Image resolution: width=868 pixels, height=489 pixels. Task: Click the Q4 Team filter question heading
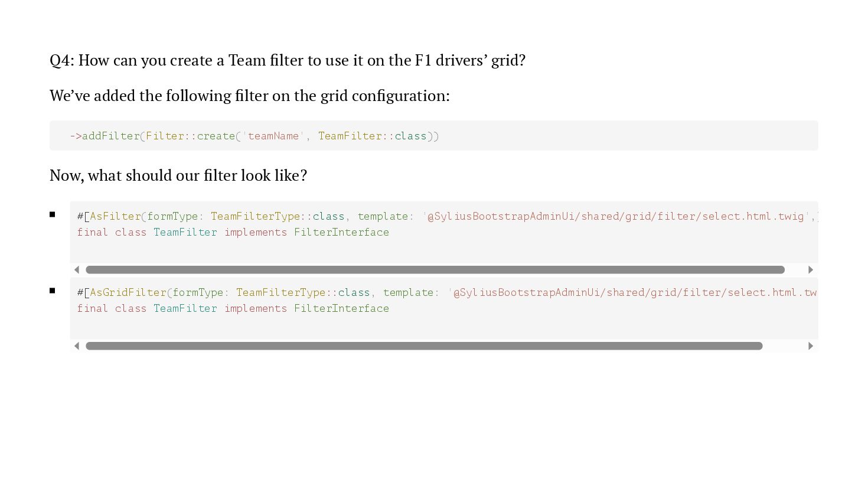coord(288,60)
